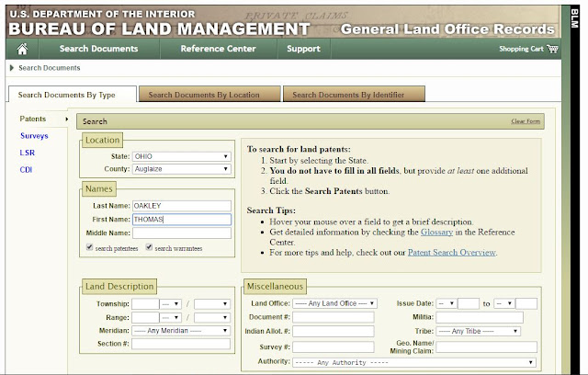
Task: Switch to Search Documents By Type tab
Action: [x=73, y=95]
